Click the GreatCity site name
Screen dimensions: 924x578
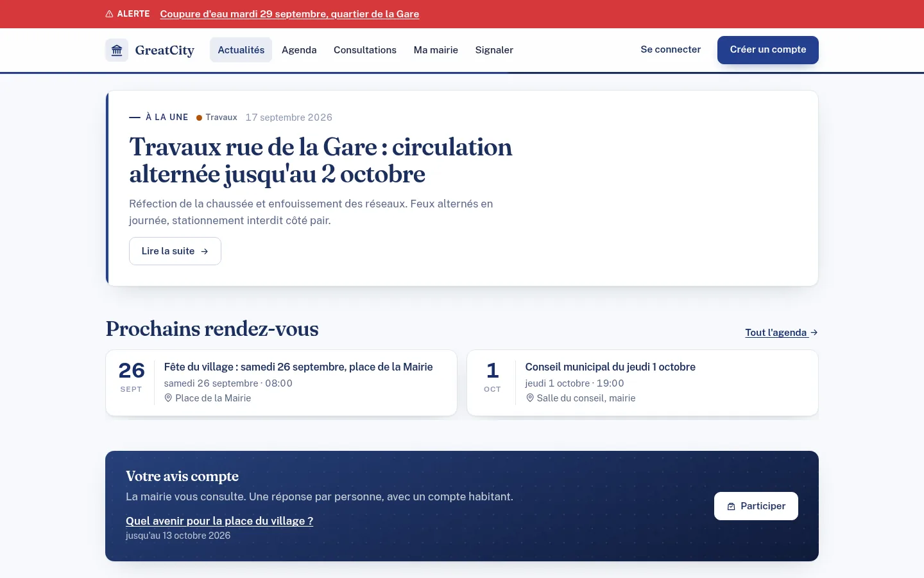pos(165,50)
